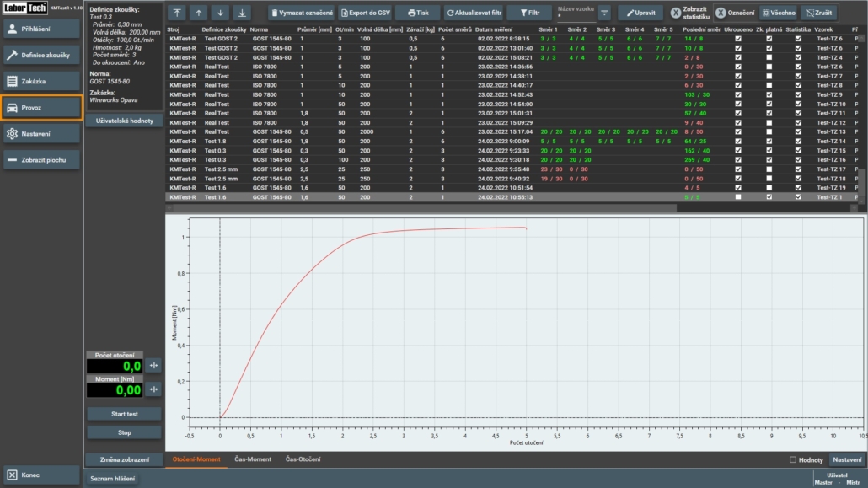Zero the Počet otočení counter
The width and height of the screenshot is (868, 488).
point(153,366)
